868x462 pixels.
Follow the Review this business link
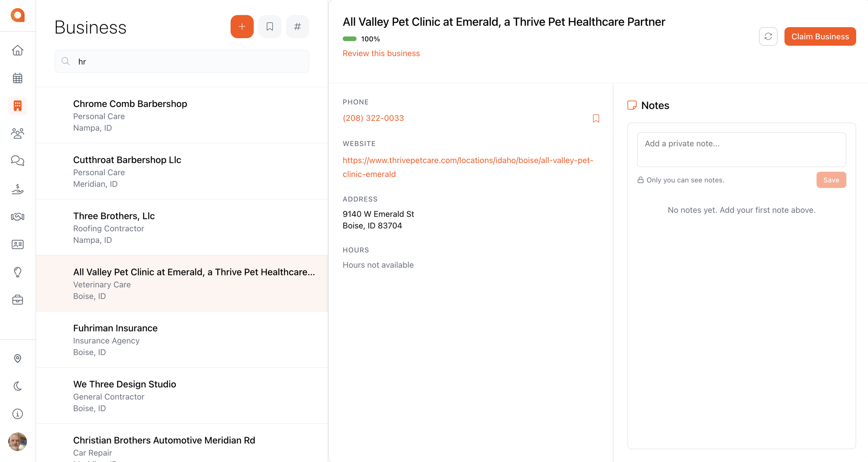click(381, 53)
